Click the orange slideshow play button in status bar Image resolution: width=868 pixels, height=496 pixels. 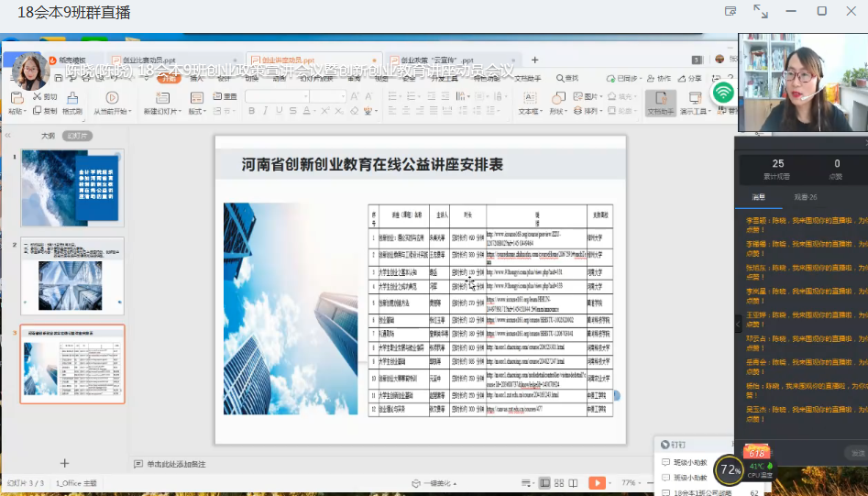(597, 482)
